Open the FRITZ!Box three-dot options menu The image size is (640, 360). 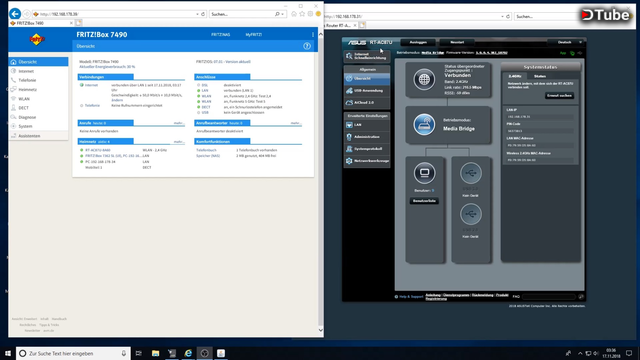(x=313, y=35)
